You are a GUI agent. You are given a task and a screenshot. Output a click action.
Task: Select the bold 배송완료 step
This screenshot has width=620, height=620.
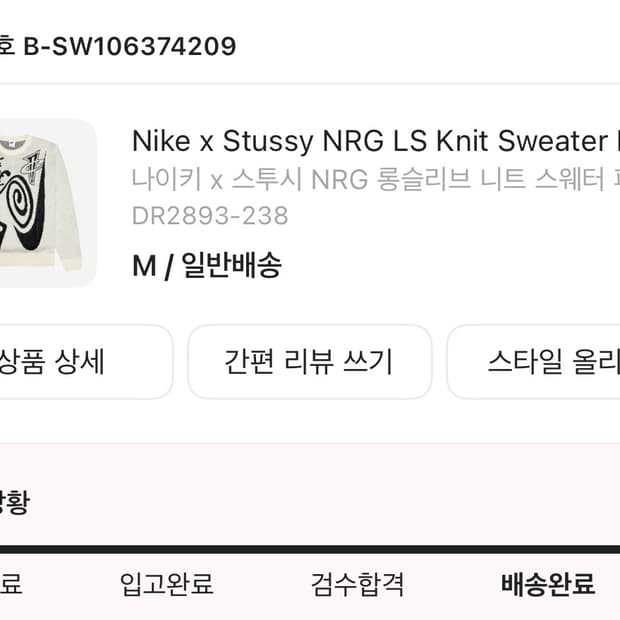point(547,583)
